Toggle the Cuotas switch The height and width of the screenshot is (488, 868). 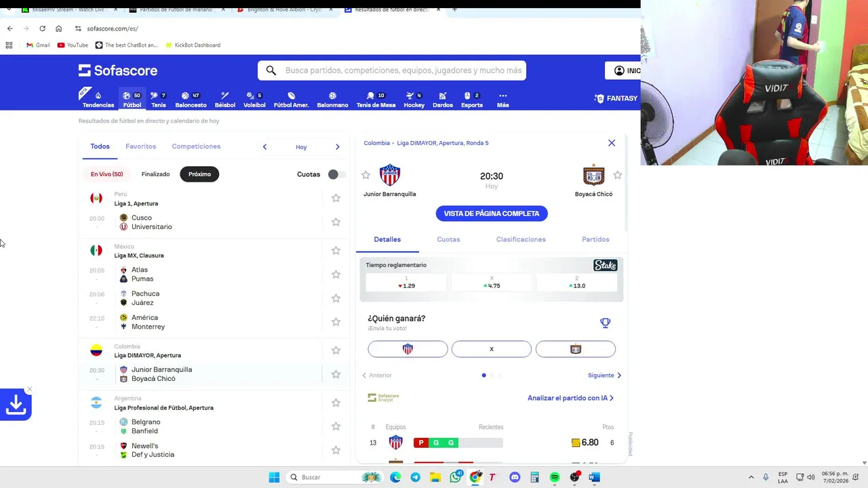336,174
